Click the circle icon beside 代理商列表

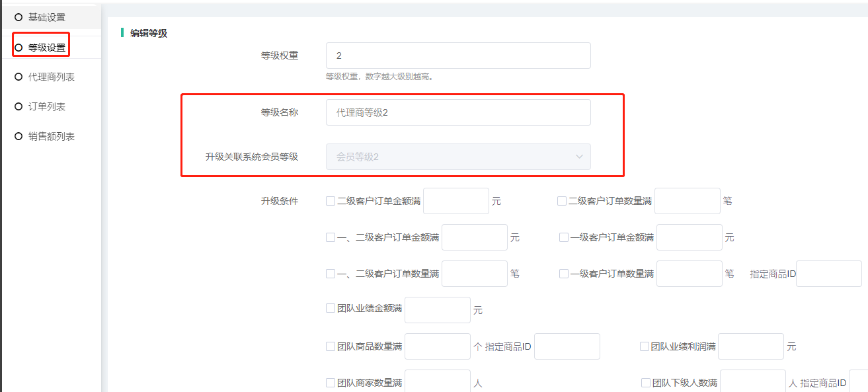[19, 77]
